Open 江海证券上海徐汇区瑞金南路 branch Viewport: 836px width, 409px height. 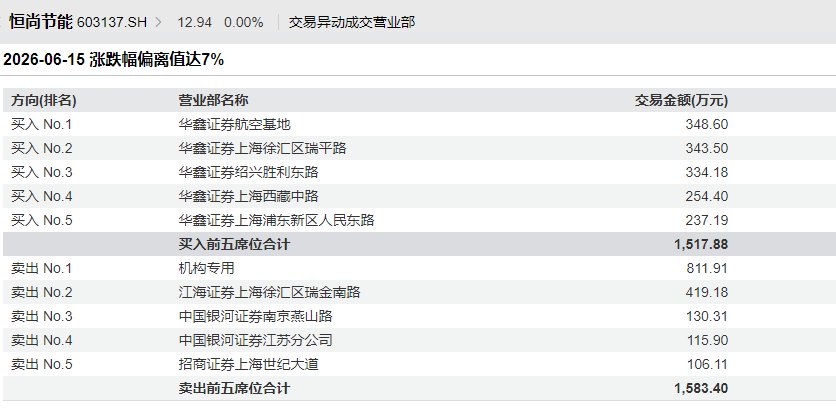269,292
